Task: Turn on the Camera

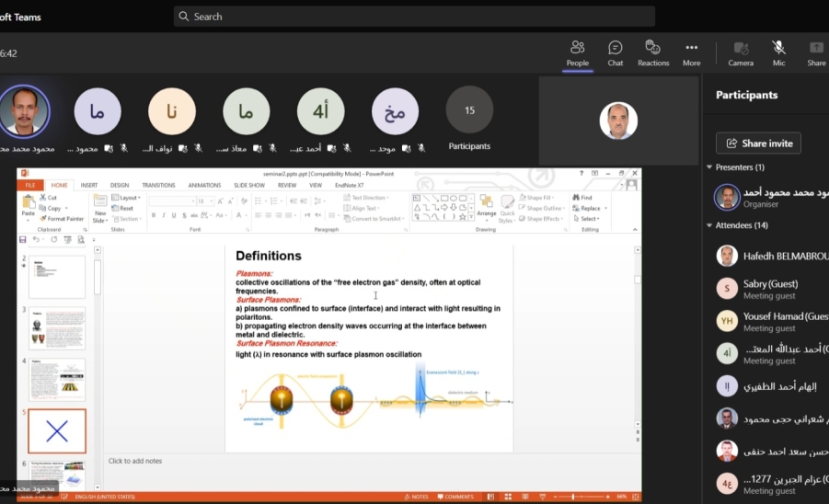Action: pyautogui.click(x=740, y=54)
